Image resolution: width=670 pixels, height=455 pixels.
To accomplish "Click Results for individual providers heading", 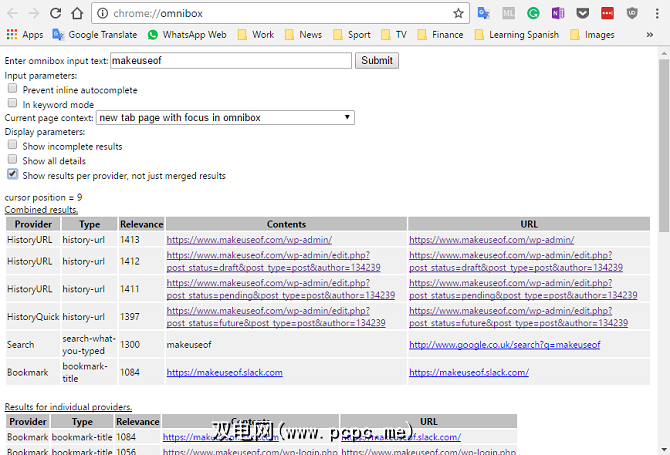I will [68, 407].
